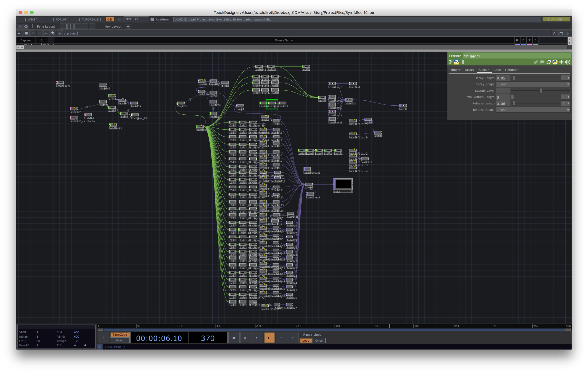This screenshot has width=588, height=373.
Task: Select top-bottom split pane layout
Action: pos(78,26)
